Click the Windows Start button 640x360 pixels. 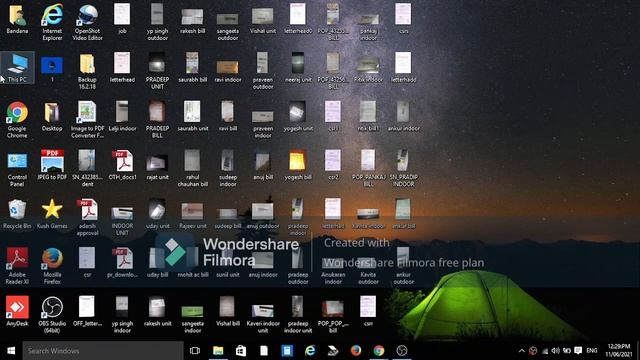click(x=11, y=351)
